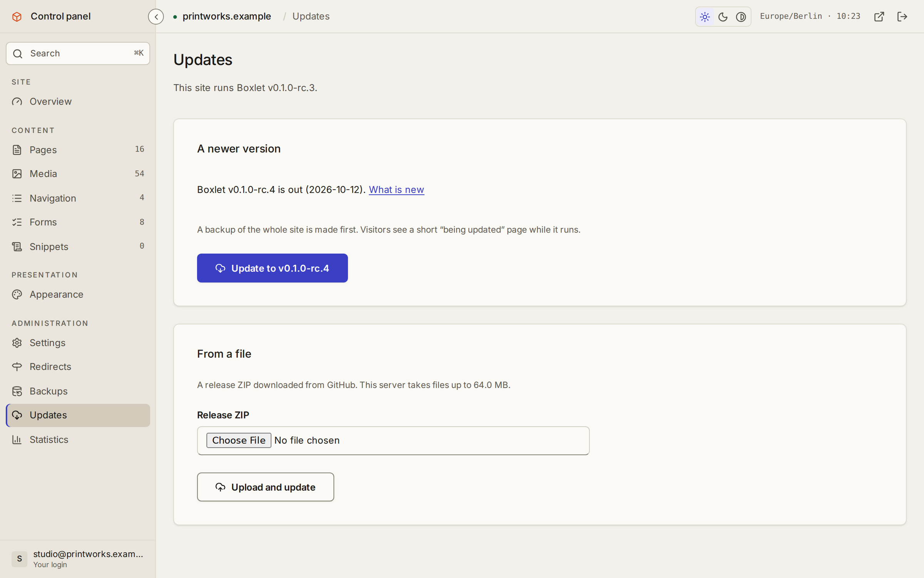This screenshot has height=578, width=924.
Task: Click the Choose File button
Action: point(239,440)
